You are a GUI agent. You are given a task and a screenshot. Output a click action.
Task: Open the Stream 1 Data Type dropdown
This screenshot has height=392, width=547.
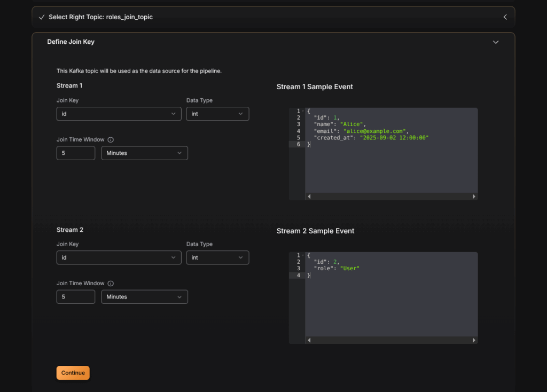coord(217,114)
